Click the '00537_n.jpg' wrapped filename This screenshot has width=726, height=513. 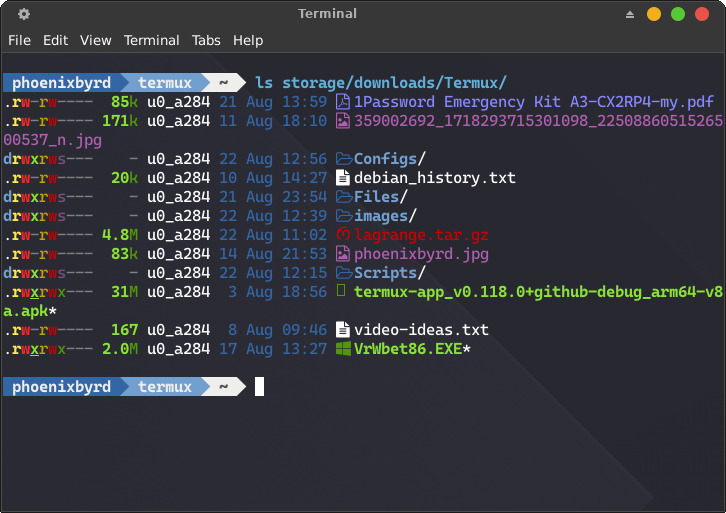point(52,140)
